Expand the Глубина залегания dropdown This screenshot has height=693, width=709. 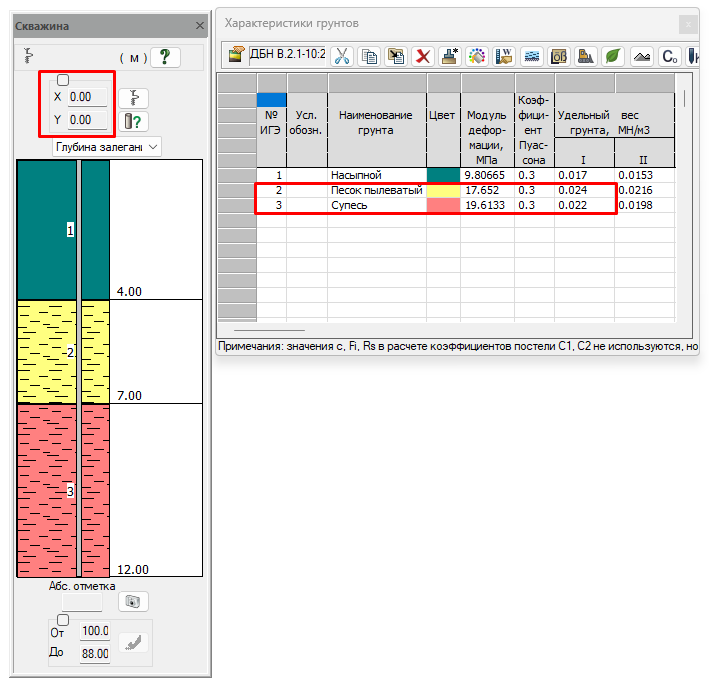107,147
